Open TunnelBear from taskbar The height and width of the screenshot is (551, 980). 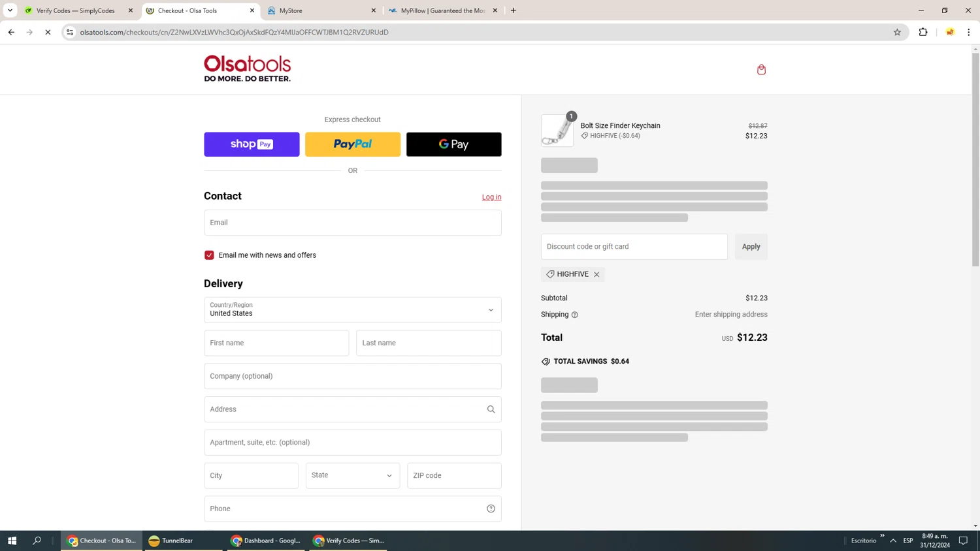tap(184, 541)
